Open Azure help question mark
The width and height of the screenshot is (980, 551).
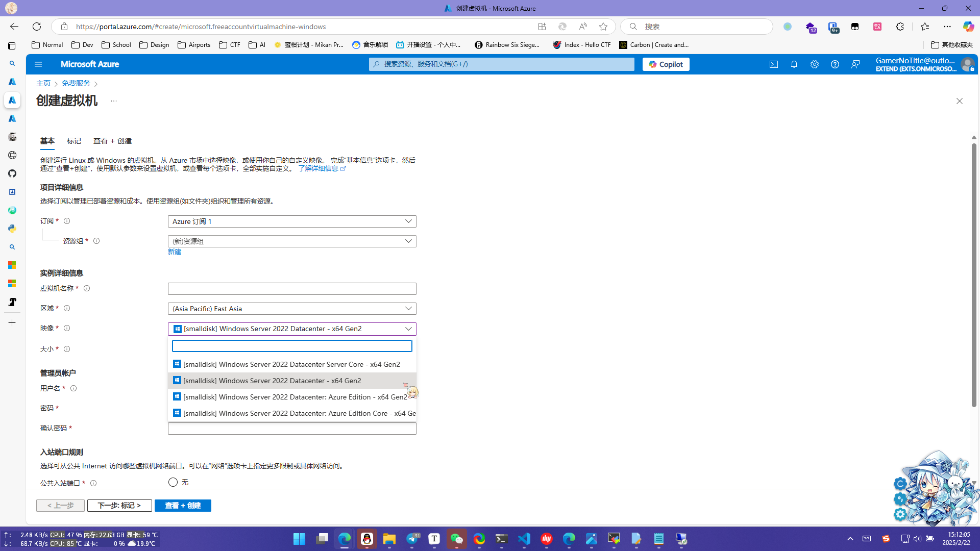click(x=835, y=64)
